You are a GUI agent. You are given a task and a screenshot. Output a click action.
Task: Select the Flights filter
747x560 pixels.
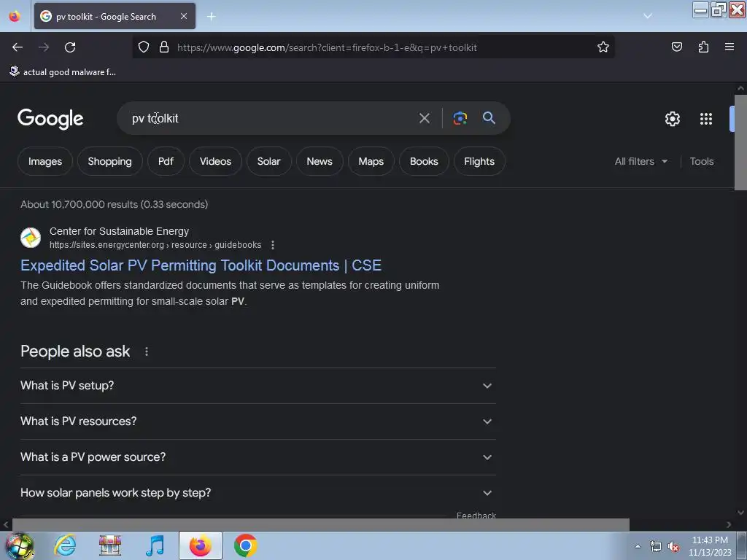(479, 161)
